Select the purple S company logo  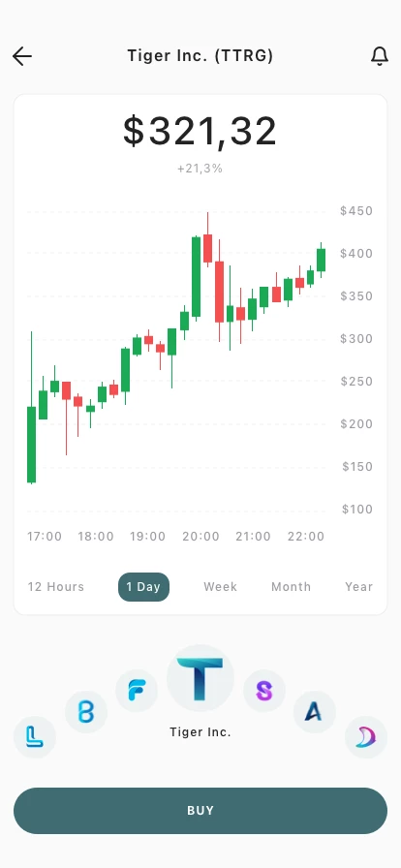(264, 691)
